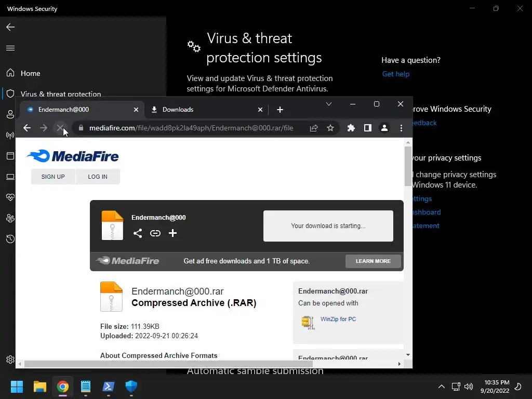Click SIGN UP button
The width and height of the screenshot is (532, 399).
(x=53, y=177)
